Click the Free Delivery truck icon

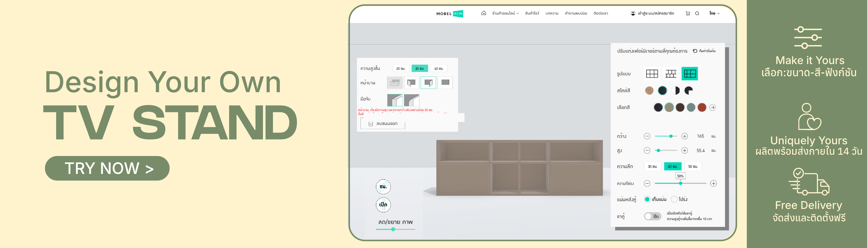809,181
